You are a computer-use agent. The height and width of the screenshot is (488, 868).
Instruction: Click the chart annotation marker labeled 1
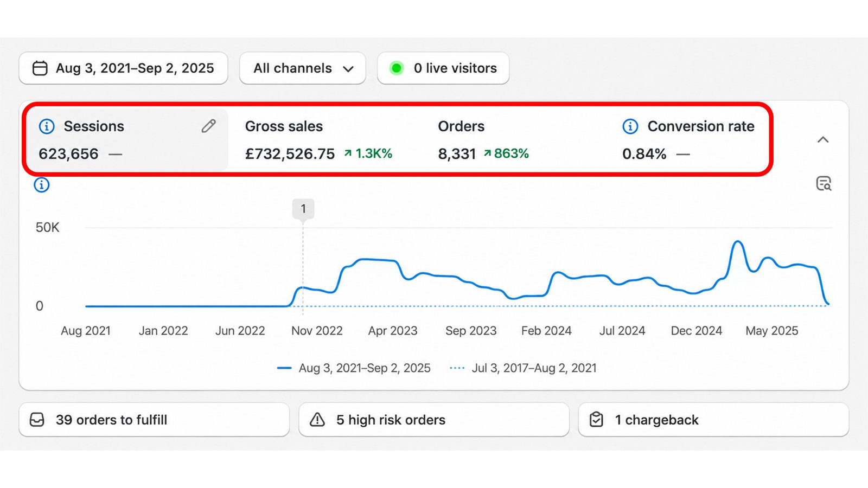click(303, 209)
